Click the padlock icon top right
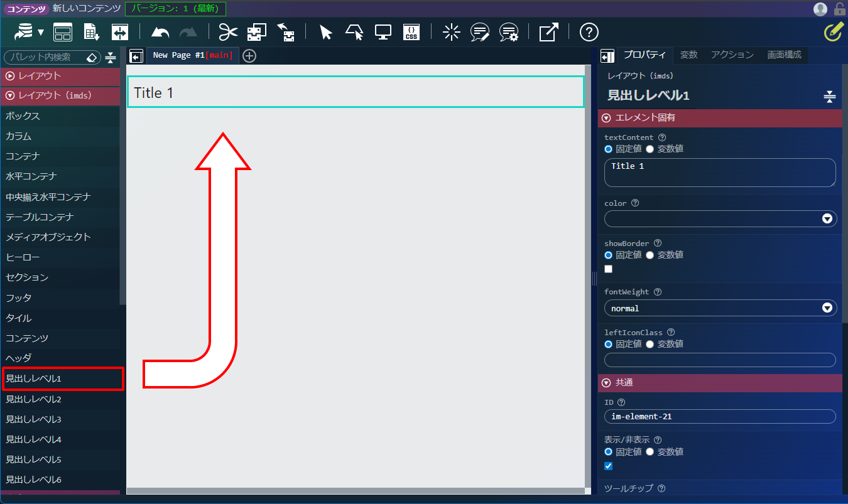 click(840, 9)
